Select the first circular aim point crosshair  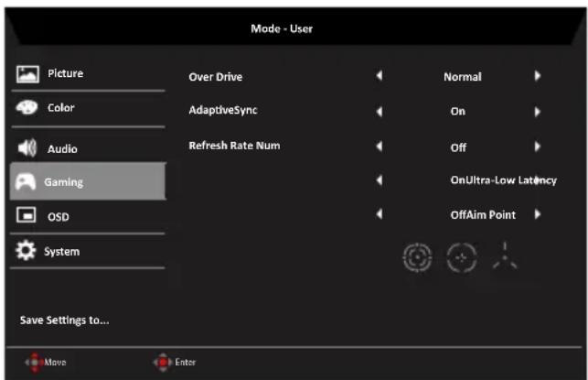tap(417, 257)
